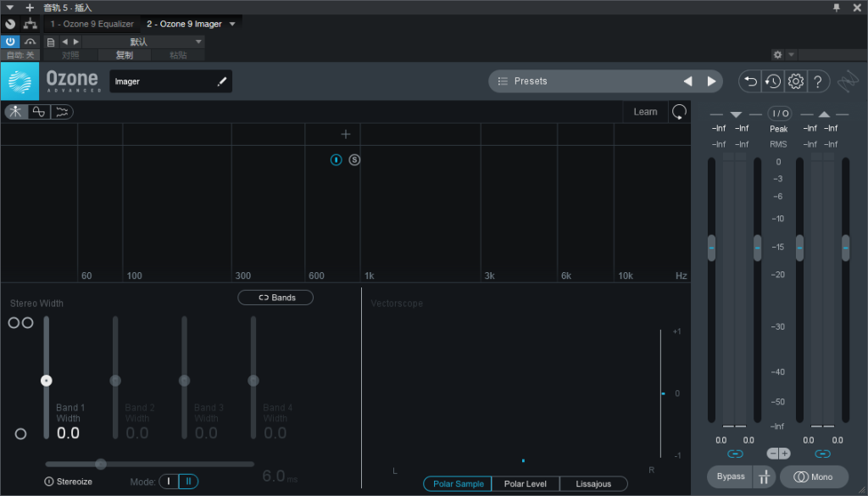868x496 pixels.
Task: Click the Learn button
Action: [x=645, y=112]
